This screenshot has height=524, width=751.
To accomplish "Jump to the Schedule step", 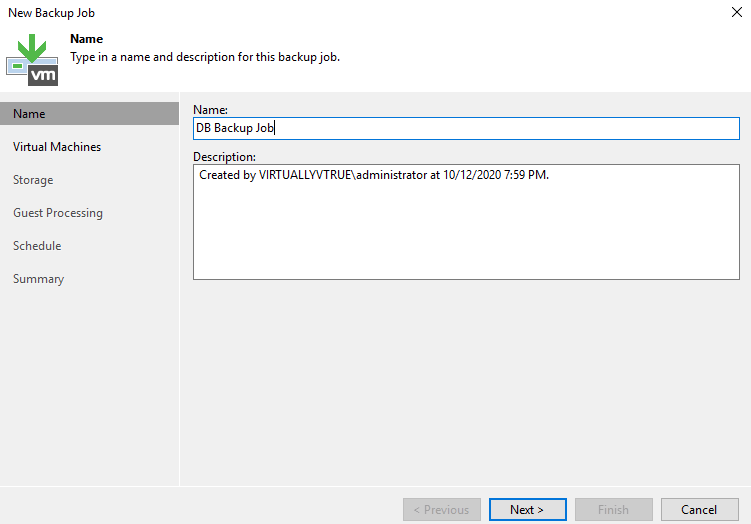I will pos(37,246).
